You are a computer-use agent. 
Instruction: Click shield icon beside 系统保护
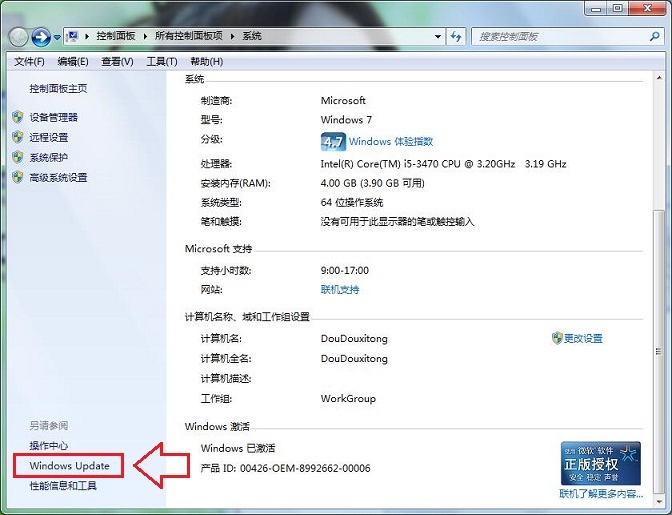[x=18, y=157]
